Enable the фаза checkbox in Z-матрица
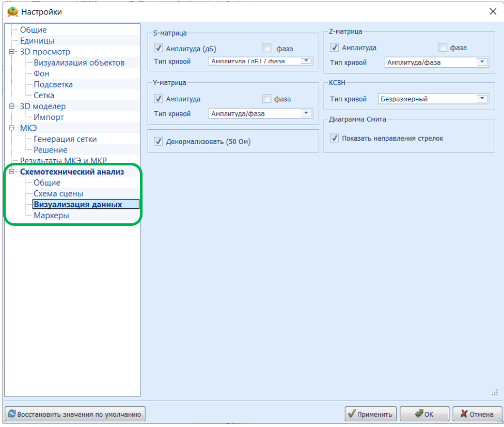 [x=443, y=48]
